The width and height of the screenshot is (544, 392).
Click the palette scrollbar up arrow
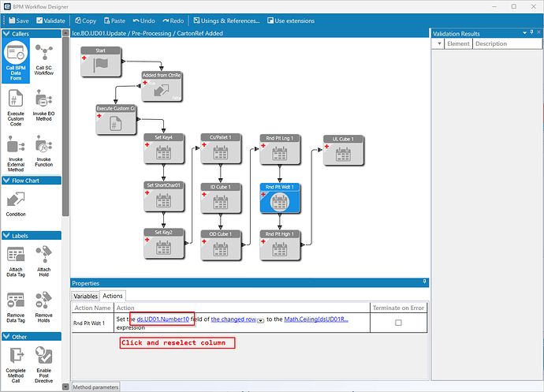[65, 33]
